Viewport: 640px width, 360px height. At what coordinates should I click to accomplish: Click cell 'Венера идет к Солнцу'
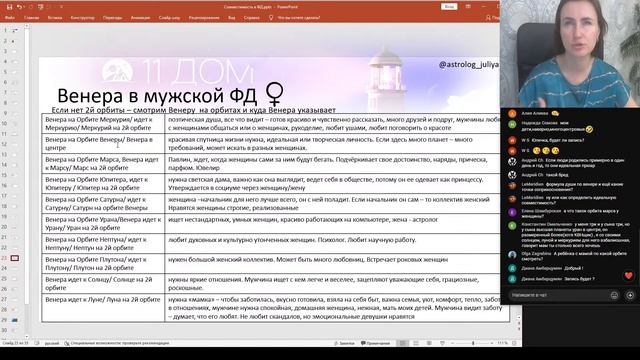[103, 284]
